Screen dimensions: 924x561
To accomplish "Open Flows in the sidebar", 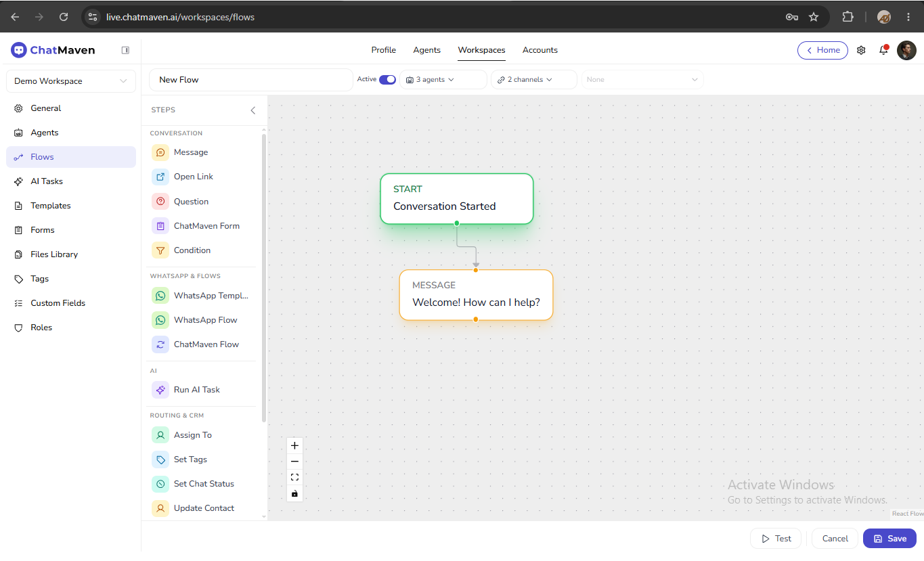I will click(71, 157).
